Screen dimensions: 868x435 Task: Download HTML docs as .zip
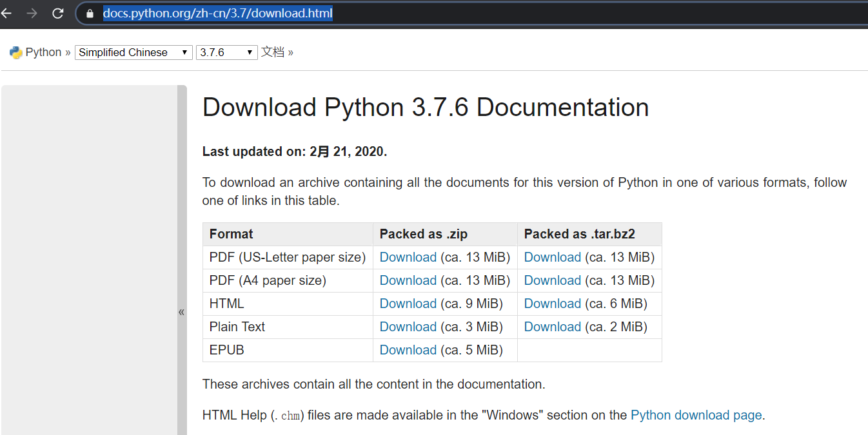tap(408, 304)
